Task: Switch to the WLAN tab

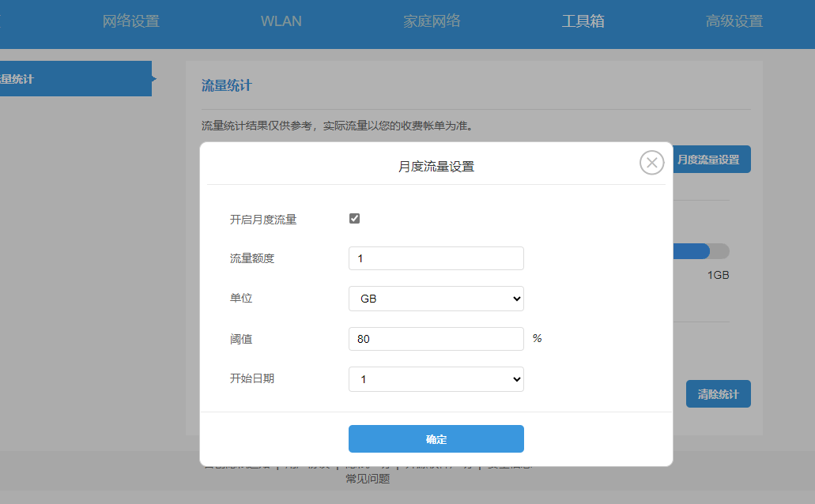Action: coord(281,21)
